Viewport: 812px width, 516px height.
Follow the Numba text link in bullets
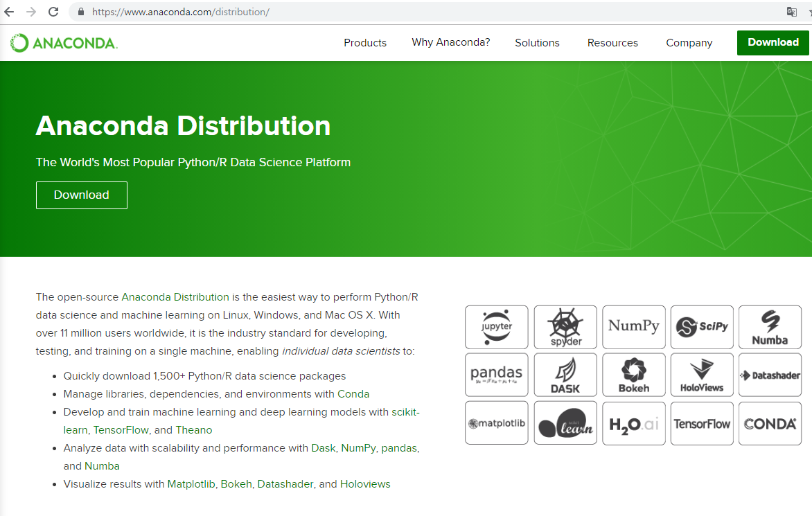pos(102,466)
